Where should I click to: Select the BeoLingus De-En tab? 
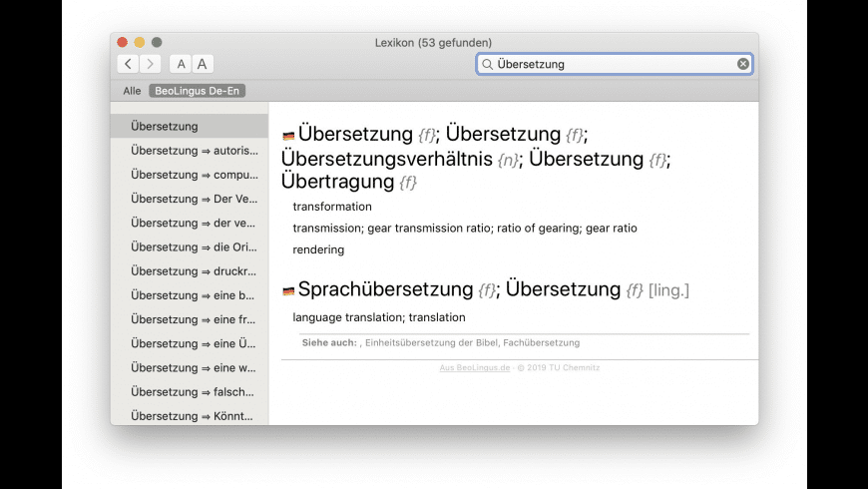(197, 91)
